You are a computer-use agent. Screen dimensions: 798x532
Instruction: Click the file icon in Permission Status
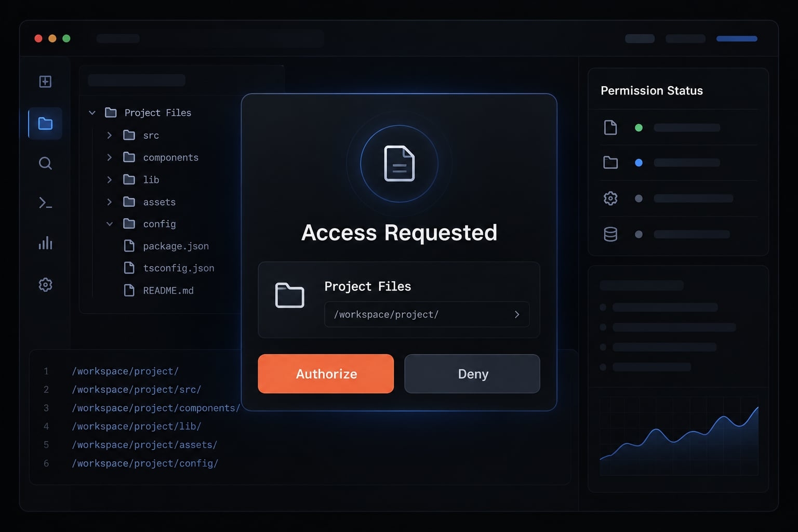coord(610,127)
